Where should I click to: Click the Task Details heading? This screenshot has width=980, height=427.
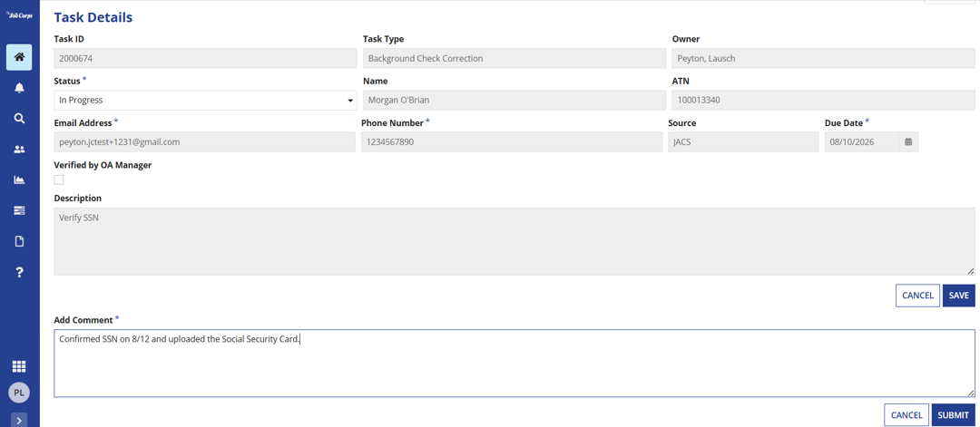point(93,17)
